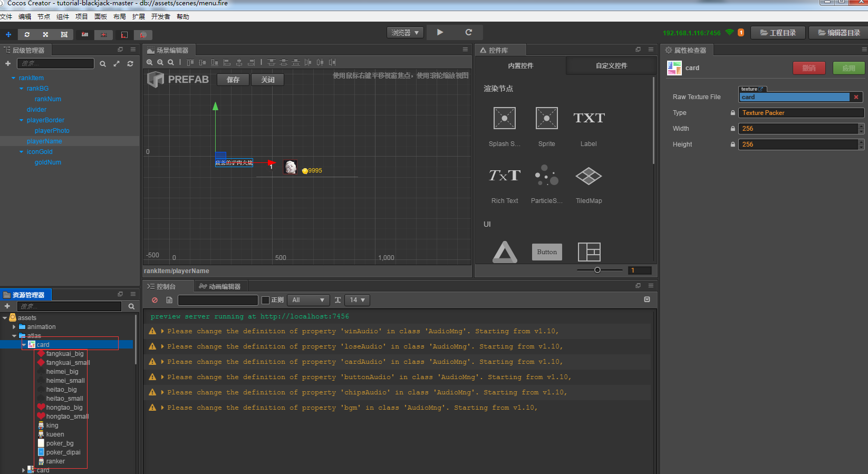Switch to the 动画编辑器 tab
The height and width of the screenshot is (474, 868).
[220, 286]
